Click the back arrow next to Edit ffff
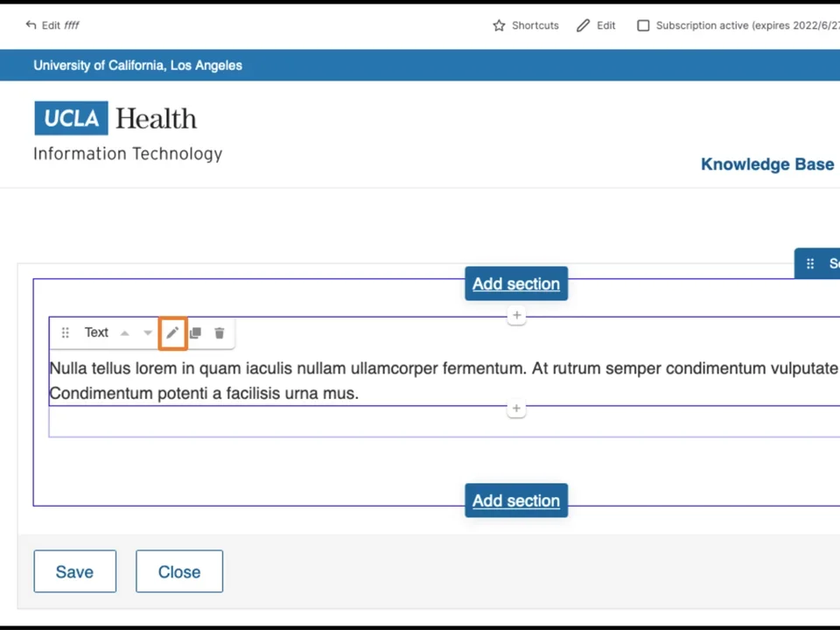Viewport: 840px width, 630px height. [31, 25]
